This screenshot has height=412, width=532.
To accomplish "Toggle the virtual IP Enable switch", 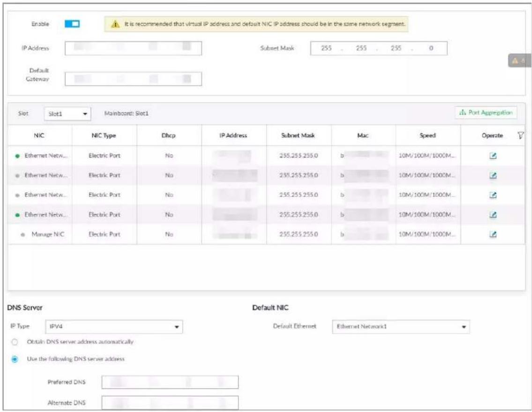I will click(72, 24).
